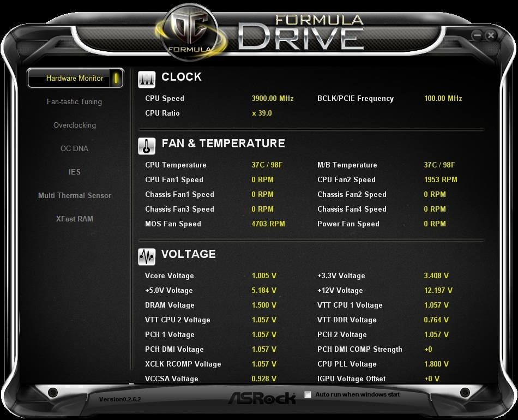Click the VTT CPU 2 Voltage label
The height and width of the screenshot is (420, 518).
pyautogui.click(x=177, y=320)
